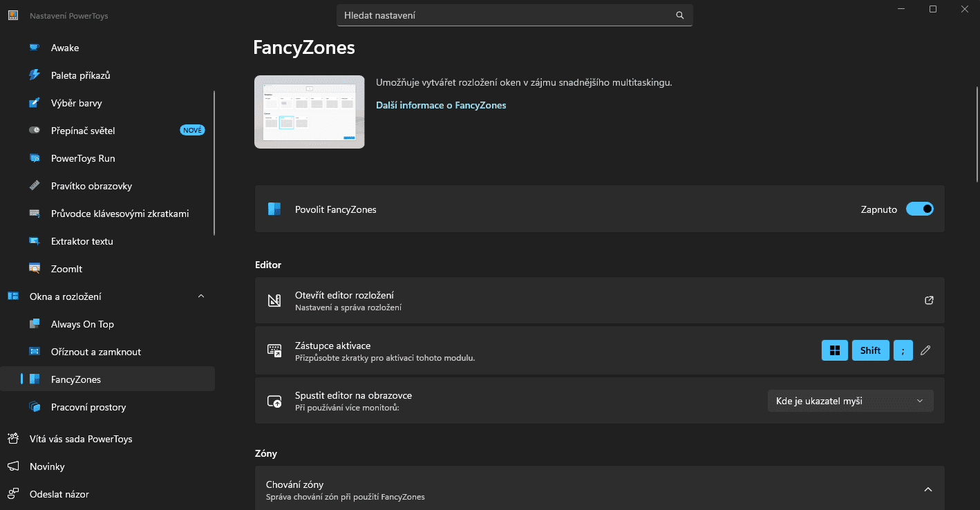Select the Color Picker (Výběr barvy) icon

[x=35, y=103]
